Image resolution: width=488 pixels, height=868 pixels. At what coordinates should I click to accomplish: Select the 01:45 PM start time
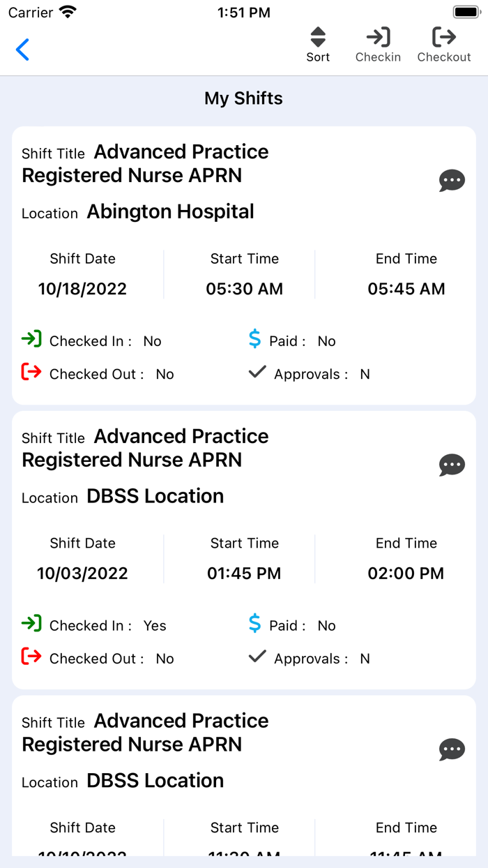(x=244, y=574)
